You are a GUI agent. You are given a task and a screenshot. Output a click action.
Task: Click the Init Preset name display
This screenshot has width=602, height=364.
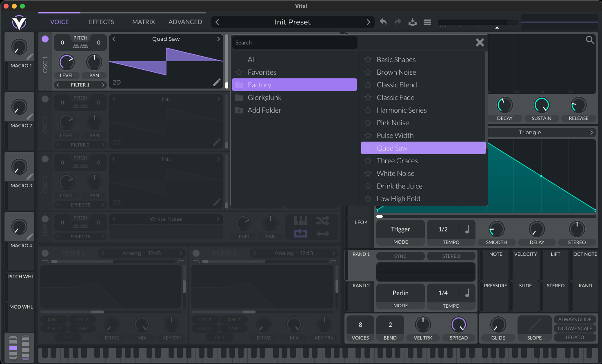coord(293,22)
